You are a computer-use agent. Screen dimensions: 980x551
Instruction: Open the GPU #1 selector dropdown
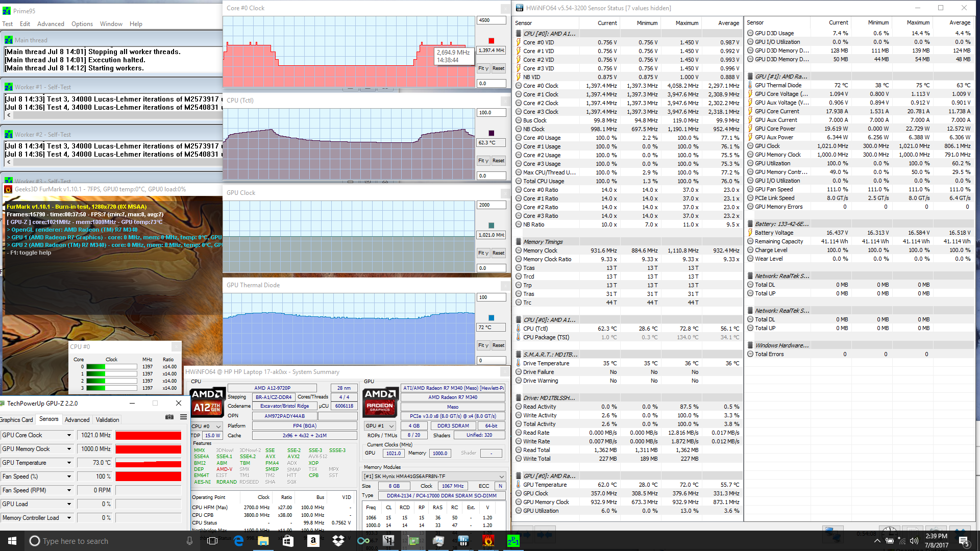coord(380,425)
